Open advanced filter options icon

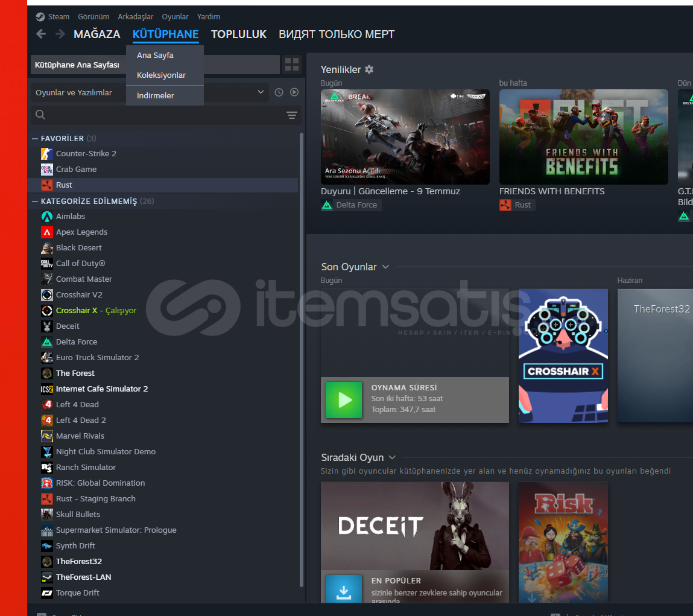point(292,115)
